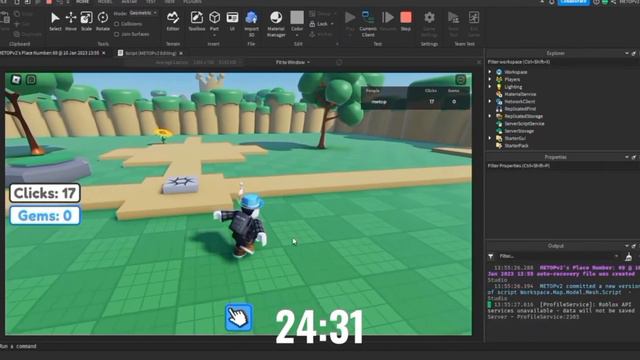Close the place document tab

104,53
